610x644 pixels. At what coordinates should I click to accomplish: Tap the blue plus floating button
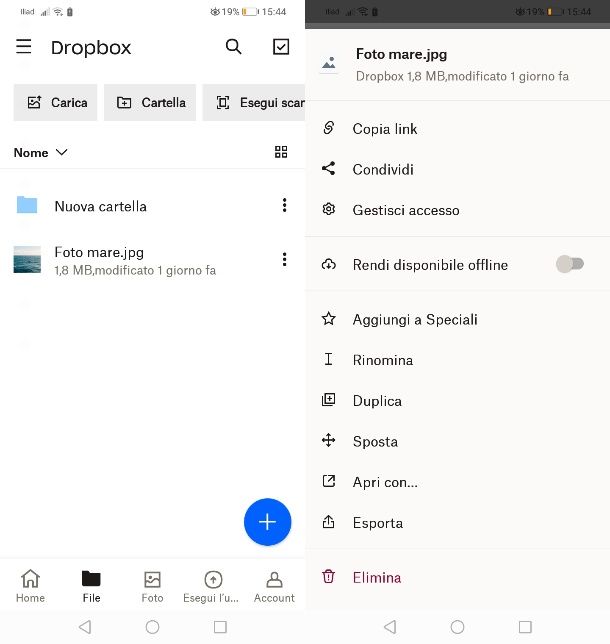click(267, 522)
